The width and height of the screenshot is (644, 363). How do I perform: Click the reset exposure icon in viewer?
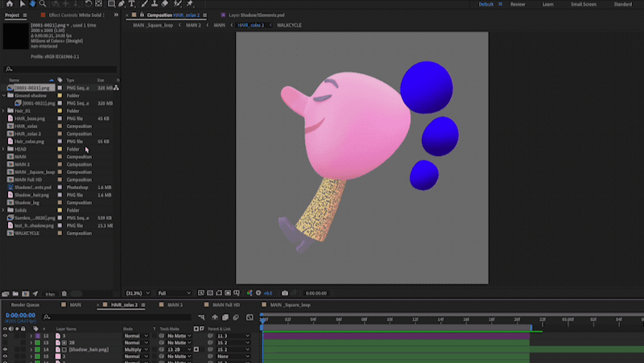[x=258, y=293]
